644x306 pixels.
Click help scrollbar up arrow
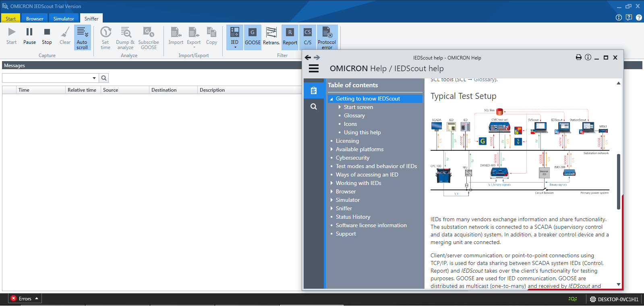pyautogui.click(x=619, y=83)
